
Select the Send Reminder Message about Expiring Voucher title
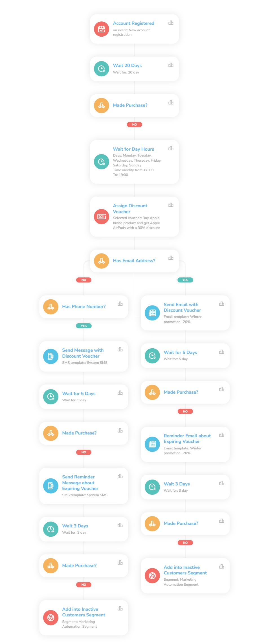pos(80,483)
